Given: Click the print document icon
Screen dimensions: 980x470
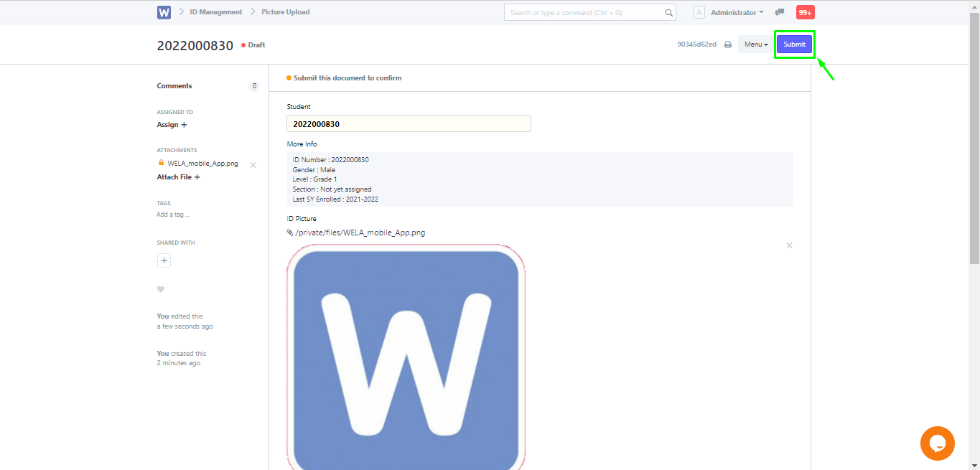Looking at the screenshot, I should [727, 44].
